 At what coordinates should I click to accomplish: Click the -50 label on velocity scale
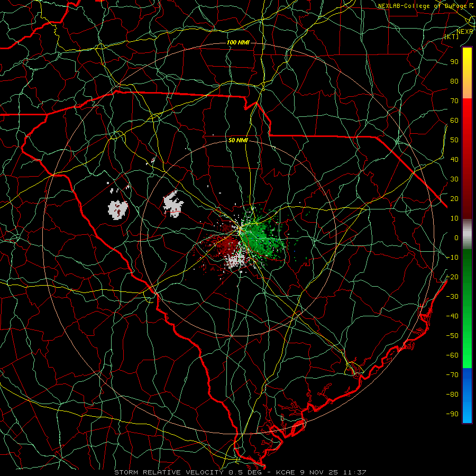click(452, 336)
